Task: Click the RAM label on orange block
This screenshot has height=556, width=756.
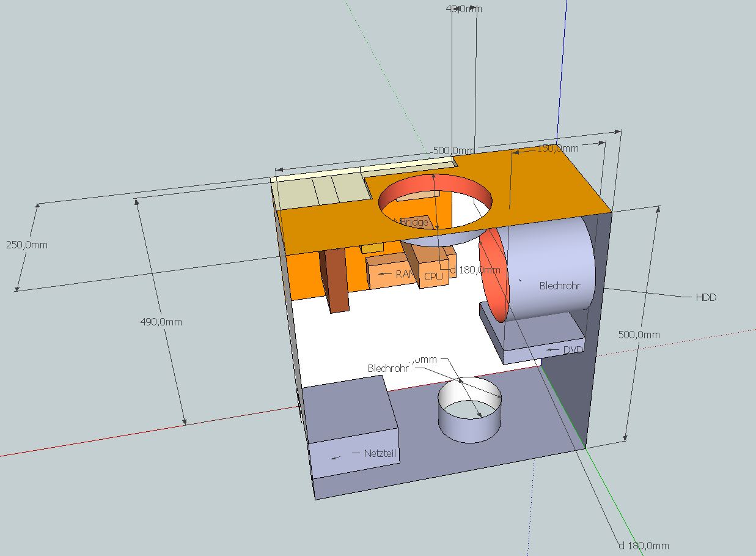Action: point(404,274)
